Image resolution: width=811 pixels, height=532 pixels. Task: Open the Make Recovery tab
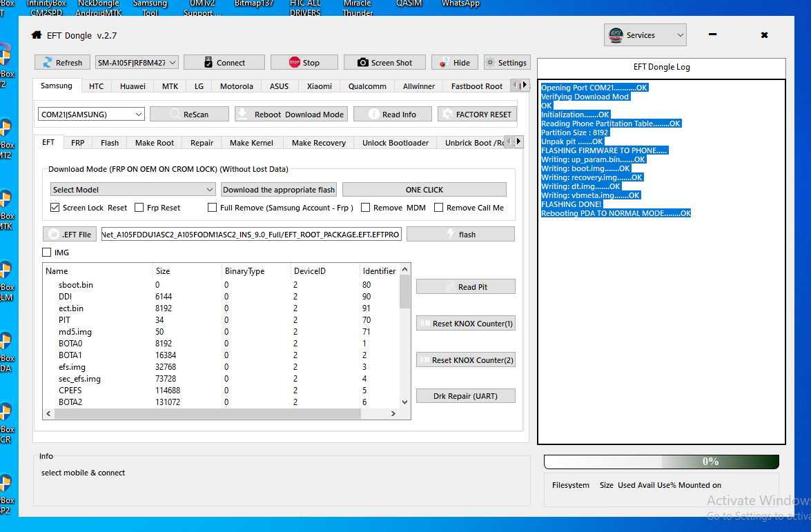(319, 143)
